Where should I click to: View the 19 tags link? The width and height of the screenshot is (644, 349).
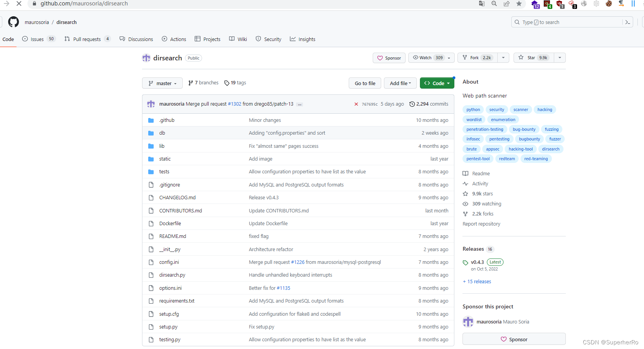pyautogui.click(x=235, y=83)
